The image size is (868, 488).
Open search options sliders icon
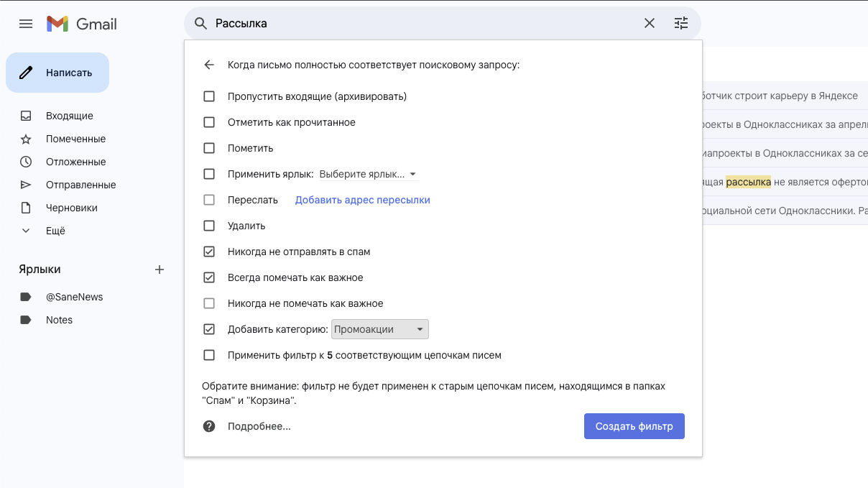tap(681, 23)
